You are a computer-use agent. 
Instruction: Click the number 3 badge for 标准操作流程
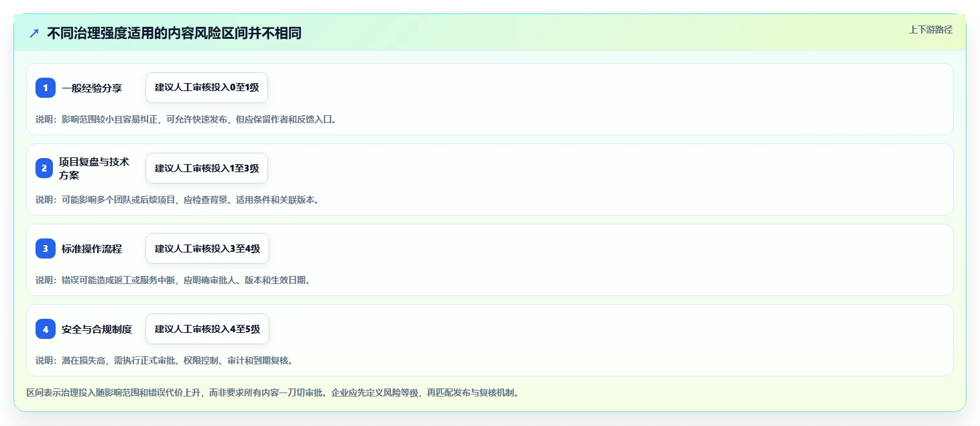[46, 248]
